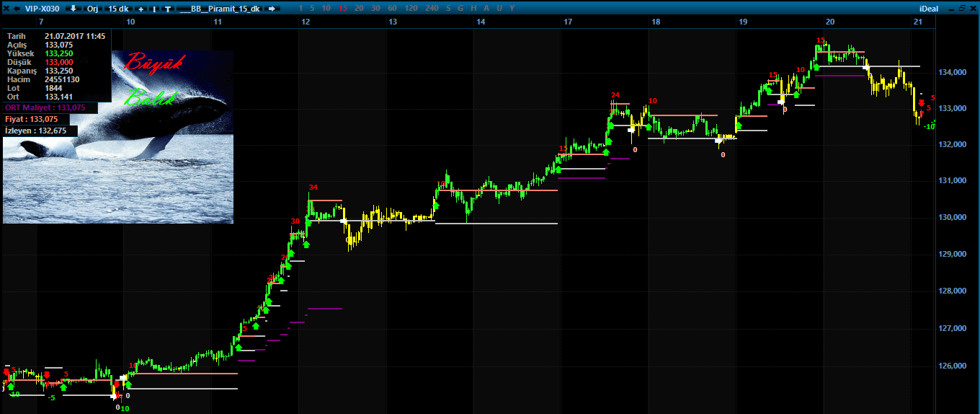Screen dimensions: 980x414
Task: Click the right arrow after BB_Piramit_15_dk
Action: tap(272, 8)
